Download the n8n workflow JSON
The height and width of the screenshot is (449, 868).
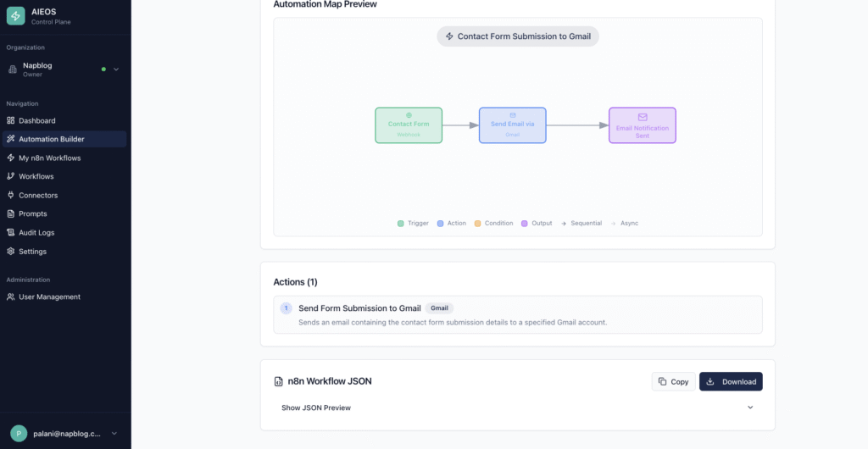[x=731, y=381]
